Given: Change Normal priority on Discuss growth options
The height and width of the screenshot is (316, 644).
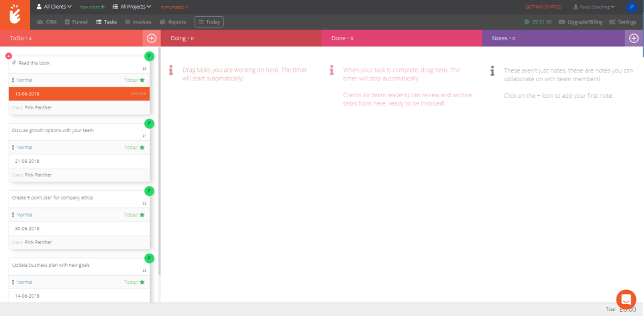Looking at the screenshot, I should coord(22,148).
